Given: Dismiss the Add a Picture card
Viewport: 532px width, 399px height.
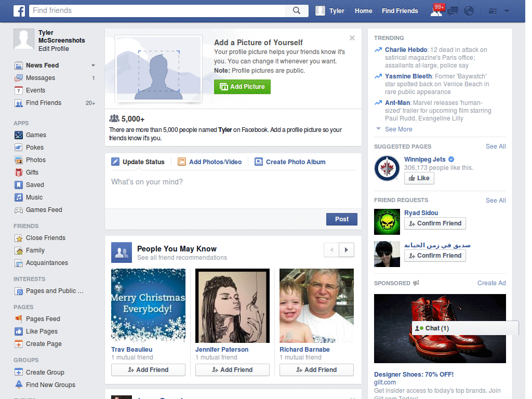Looking at the screenshot, I should pos(352,38).
